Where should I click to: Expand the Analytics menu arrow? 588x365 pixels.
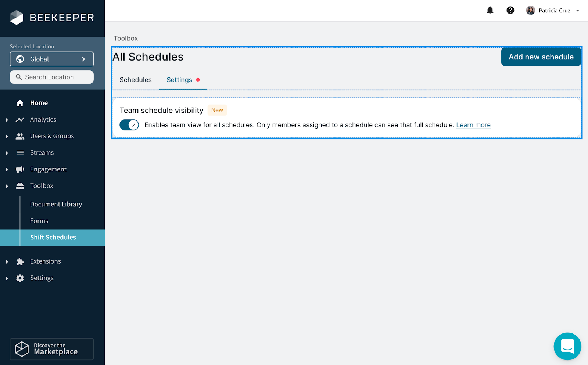click(7, 120)
